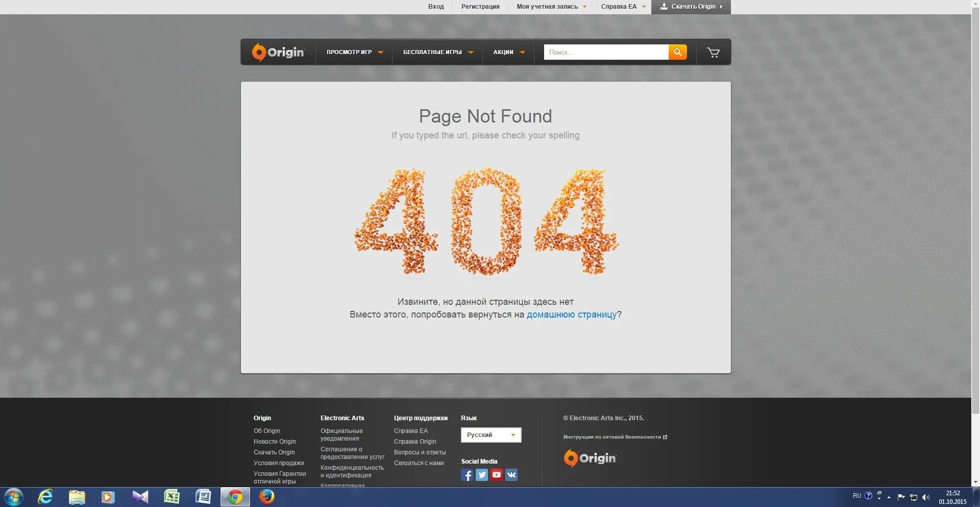The width and height of the screenshot is (980, 507).
Task: Open the shopping cart icon
Action: tap(713, 52)
